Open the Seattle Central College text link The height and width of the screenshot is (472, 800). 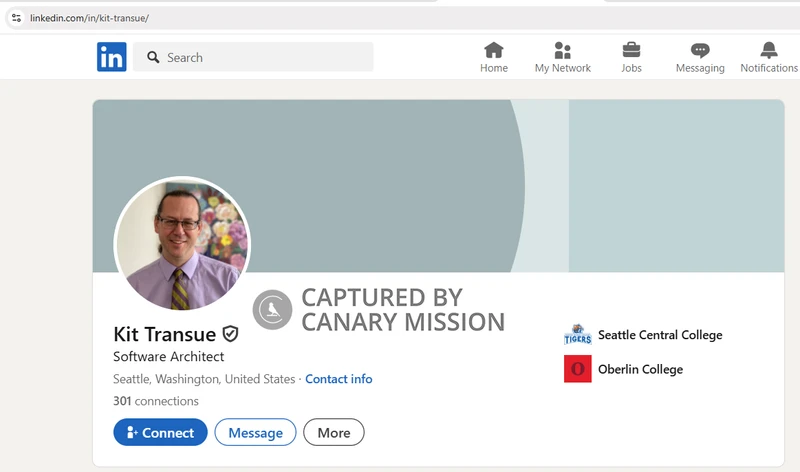pyautogui.click(x=659, y=335)
